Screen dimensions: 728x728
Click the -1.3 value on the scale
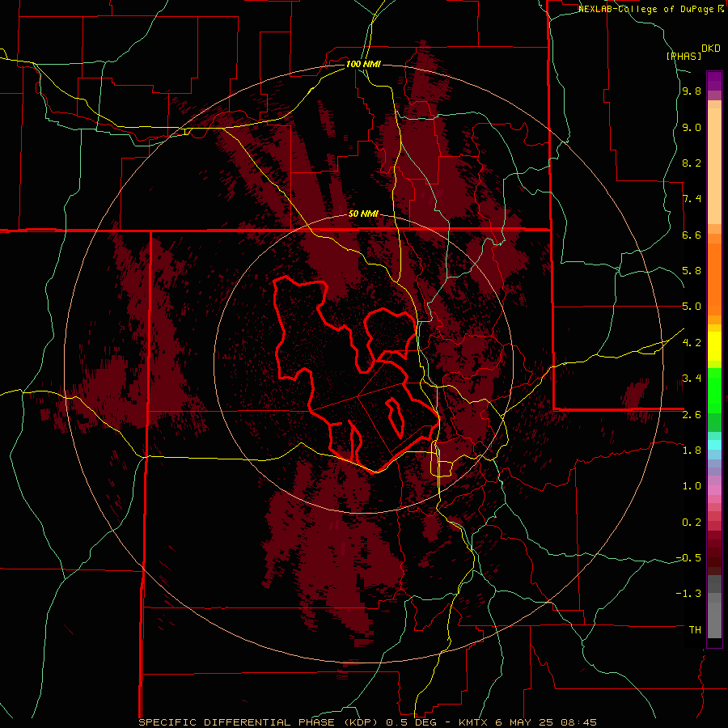point(688,594)
